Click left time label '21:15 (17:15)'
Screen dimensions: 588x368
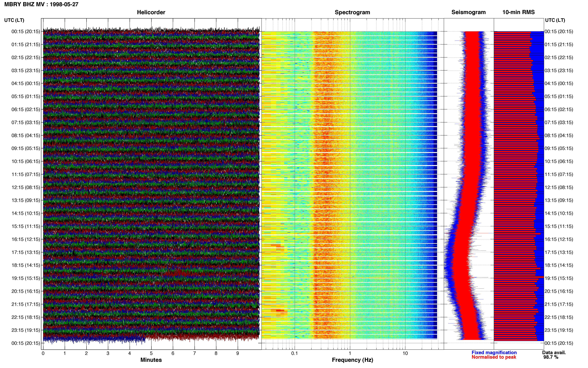click(x=26, y=304)
